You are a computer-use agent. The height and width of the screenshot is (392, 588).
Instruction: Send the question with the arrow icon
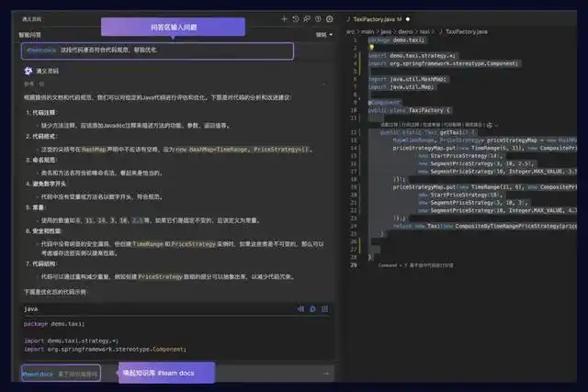(x=326, y=374)
